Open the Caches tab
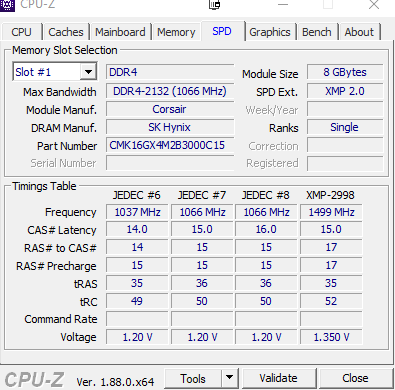The width and height of the screenshot is (395, 390). click(66, 32)
